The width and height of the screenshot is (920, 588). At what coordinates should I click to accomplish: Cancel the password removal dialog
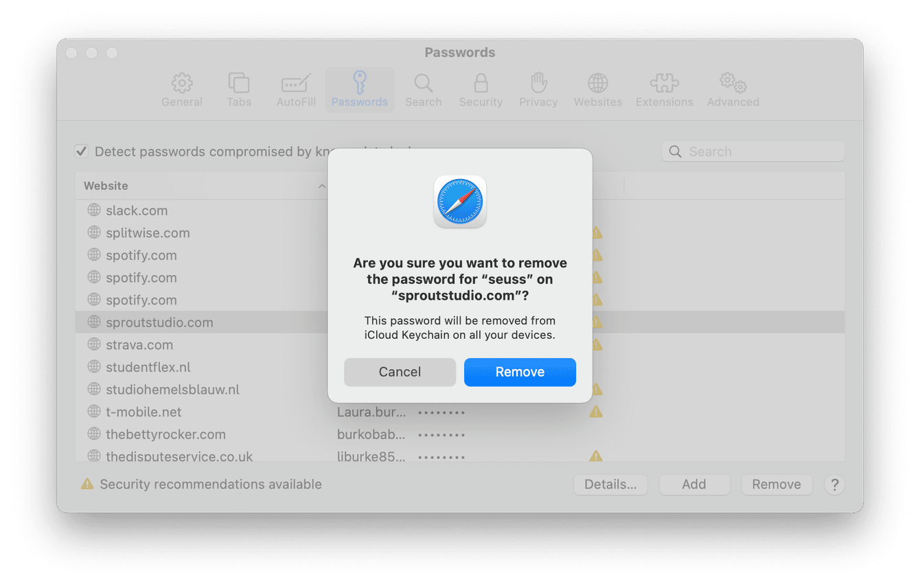pos(400,372)
